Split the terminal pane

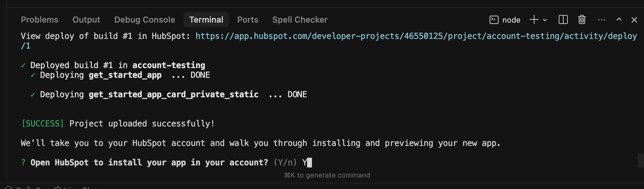563,20
